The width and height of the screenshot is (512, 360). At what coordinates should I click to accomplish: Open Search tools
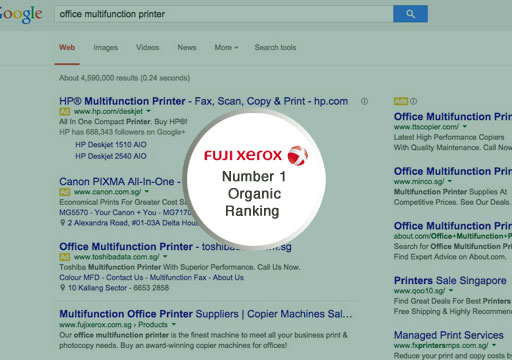coord(275,47)
